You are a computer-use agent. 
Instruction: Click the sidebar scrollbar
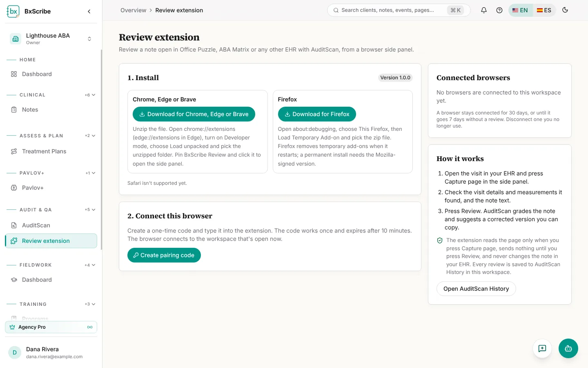[101, 149]
